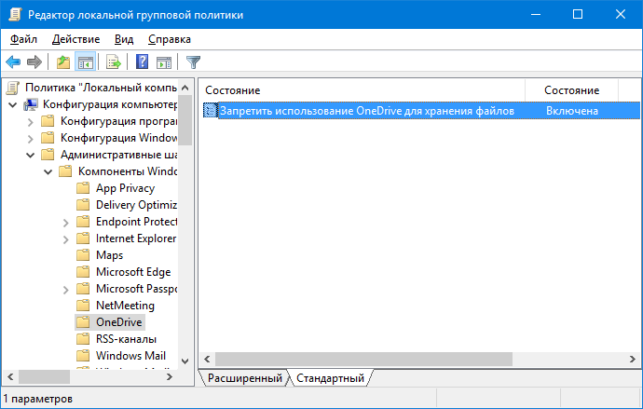Open the Вид menu

tap(124, 39)
